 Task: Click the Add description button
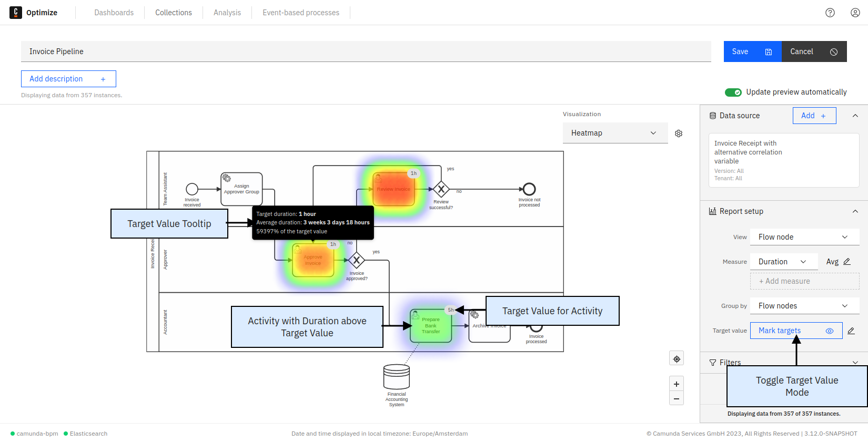(x=68, y=79)
